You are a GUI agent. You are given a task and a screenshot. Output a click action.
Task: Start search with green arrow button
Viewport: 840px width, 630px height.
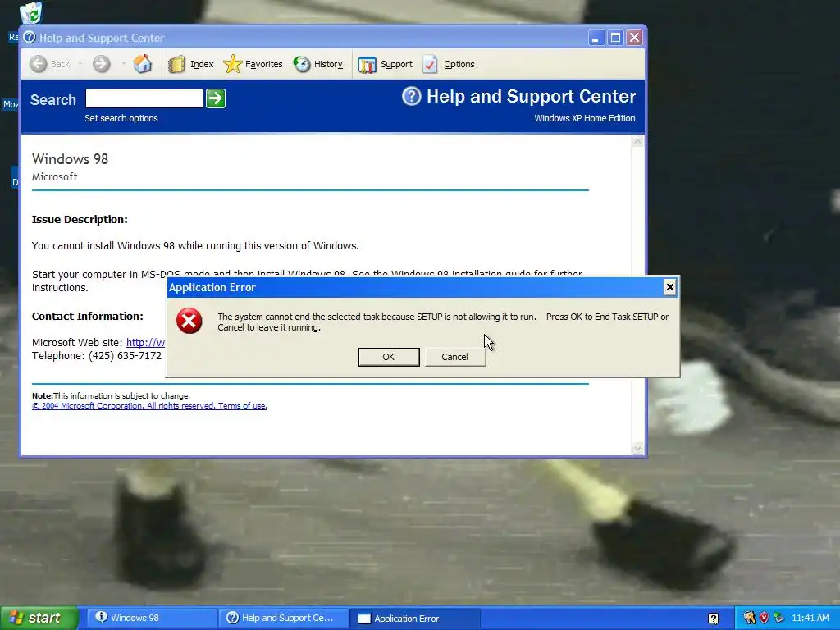216,98
